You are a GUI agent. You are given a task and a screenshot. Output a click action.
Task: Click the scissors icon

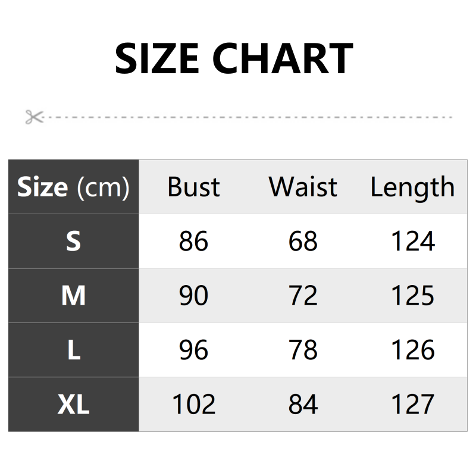[35, 117]
